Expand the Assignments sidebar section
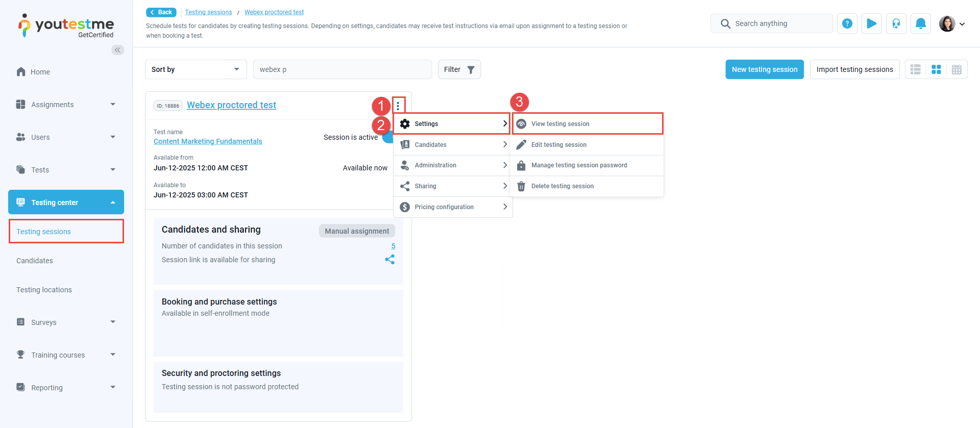The height and width of the screenshot is (428, 980). [113, 105]
